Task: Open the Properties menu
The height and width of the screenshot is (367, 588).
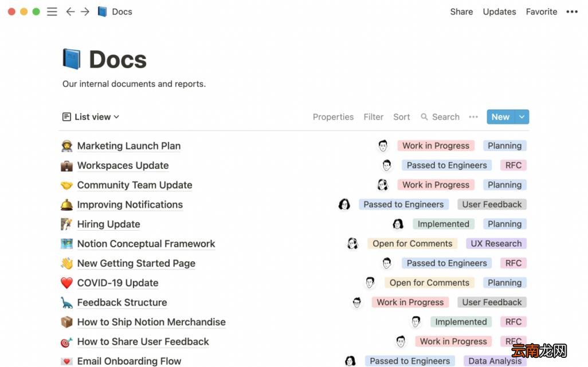Action: (x=333, y=117)
